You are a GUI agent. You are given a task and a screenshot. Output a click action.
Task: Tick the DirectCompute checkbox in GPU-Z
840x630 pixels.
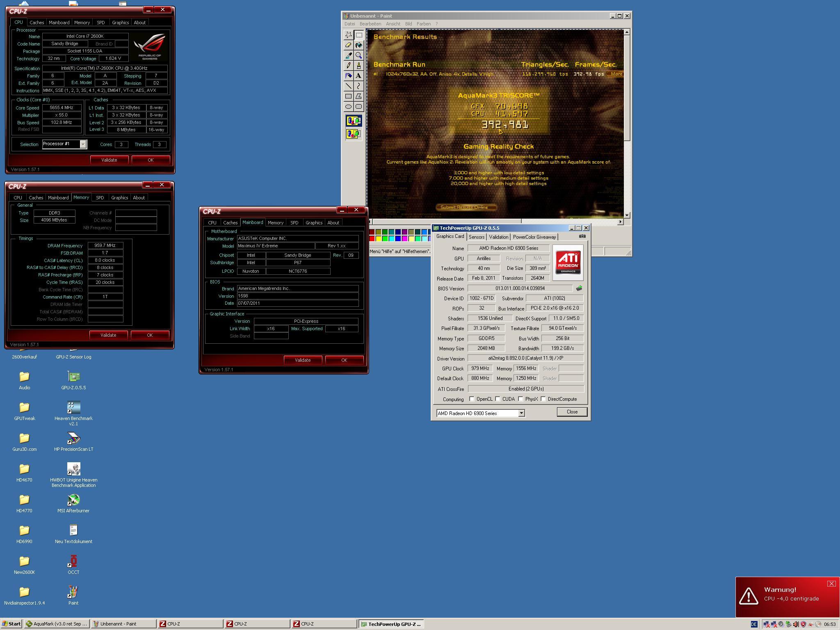tap(543, 399)
